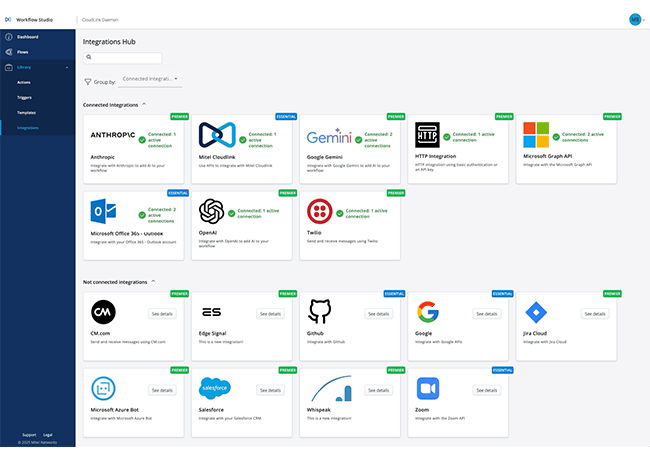Open the Templates library item
650x460 pixels.
click(27, 113)
